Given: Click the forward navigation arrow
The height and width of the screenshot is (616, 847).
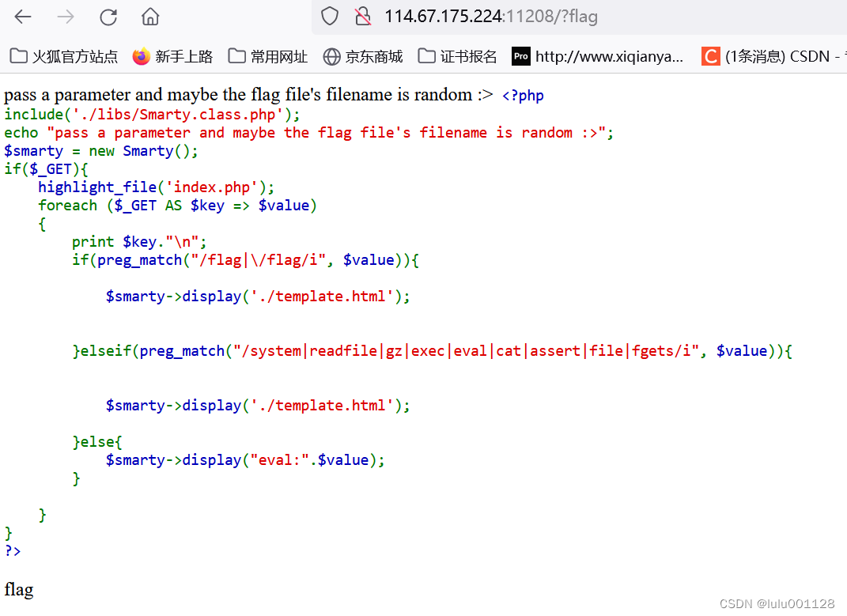Looking at the screenshot, I should [x=65, y=16].
